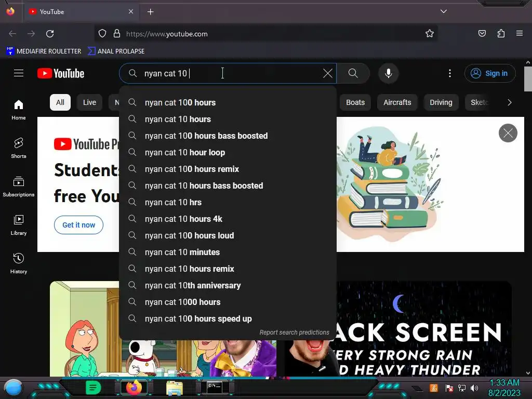Go back to the previous page
532x399 pixels.
coord(12,34)
